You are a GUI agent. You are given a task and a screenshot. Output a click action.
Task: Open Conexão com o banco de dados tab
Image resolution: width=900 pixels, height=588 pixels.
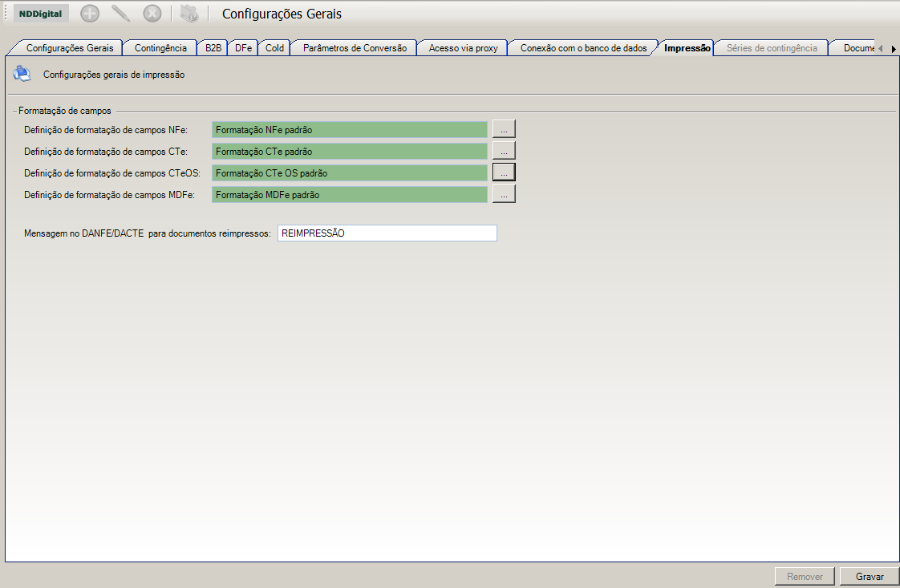point(583,48)
